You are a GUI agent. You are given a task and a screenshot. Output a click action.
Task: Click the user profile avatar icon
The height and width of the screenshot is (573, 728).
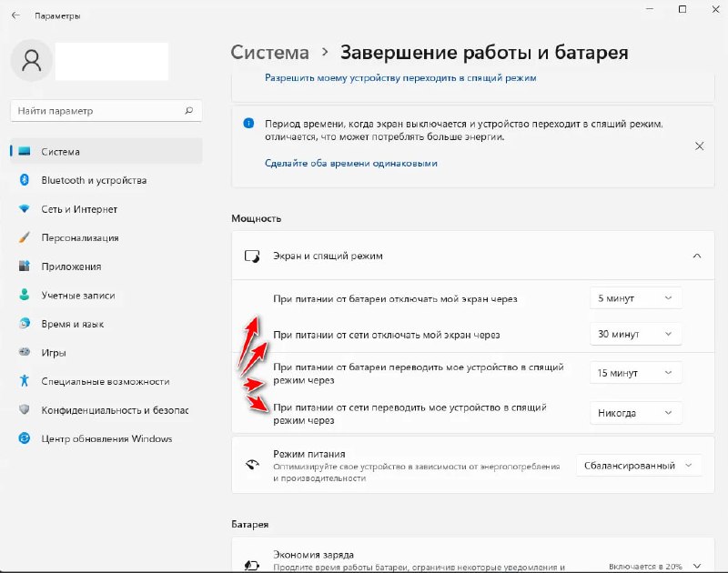coord(32,61)
